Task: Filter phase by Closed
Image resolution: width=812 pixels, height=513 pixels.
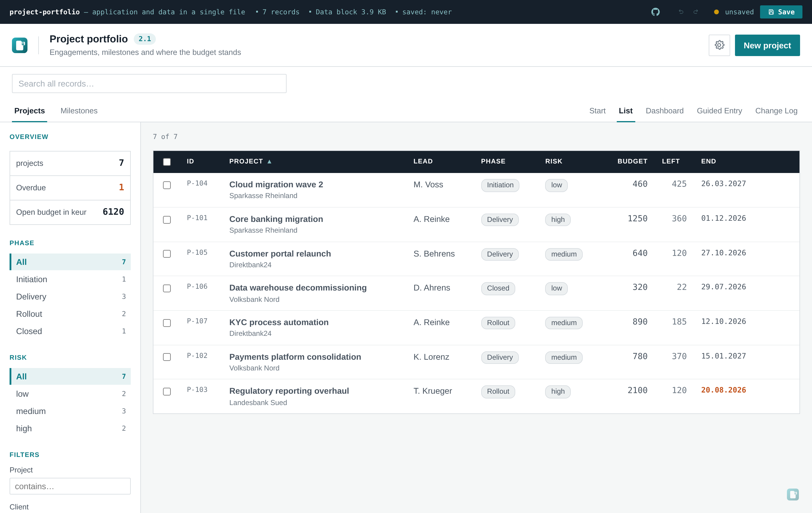Action: [70, 331]
